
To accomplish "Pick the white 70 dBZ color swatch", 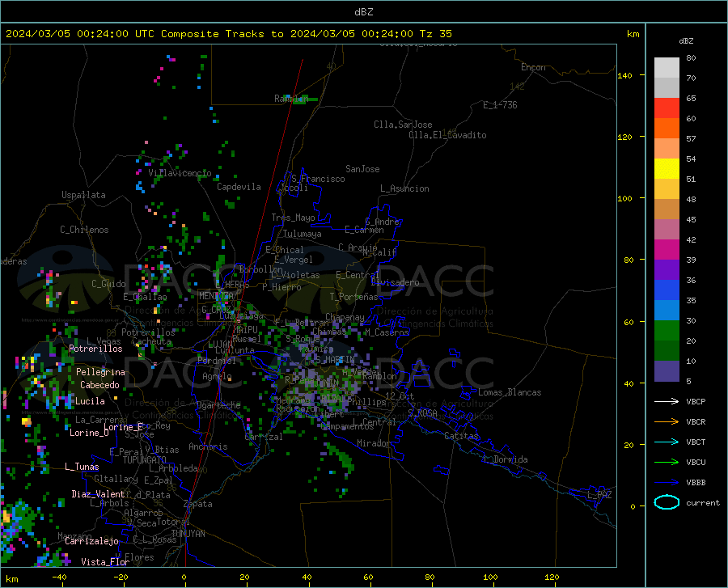I will tap(667, 68).
